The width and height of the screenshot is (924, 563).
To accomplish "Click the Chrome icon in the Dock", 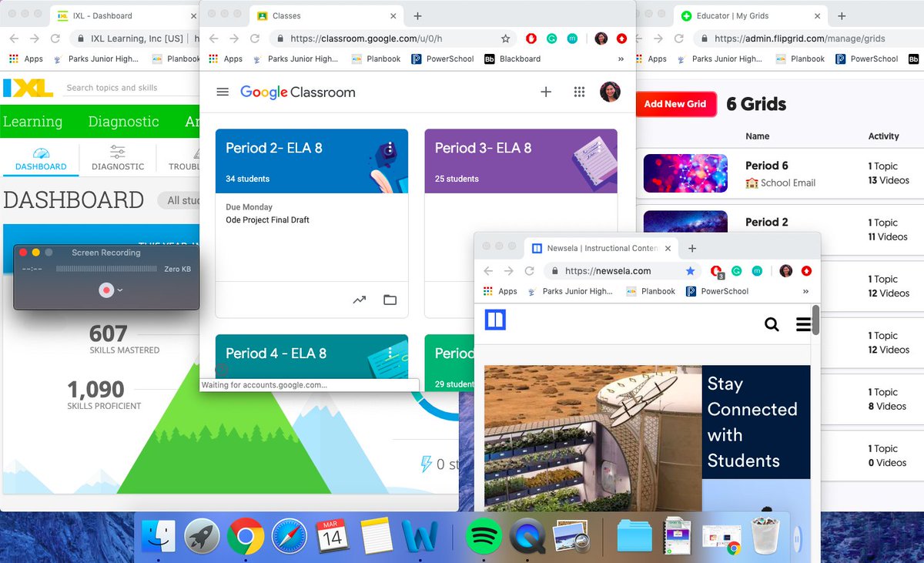I will pos(246,536).
